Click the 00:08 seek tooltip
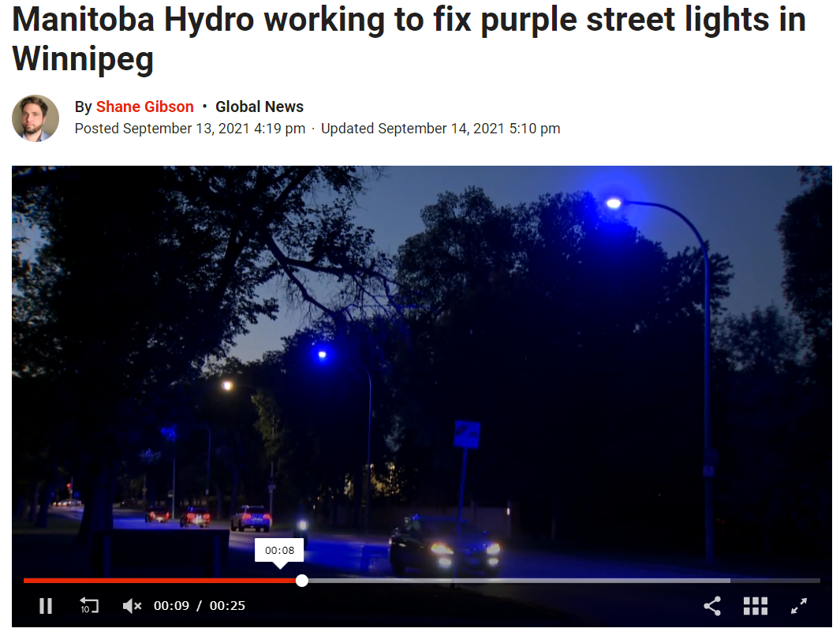The height and width of the screenshot is (632, 840). point(279,551)
